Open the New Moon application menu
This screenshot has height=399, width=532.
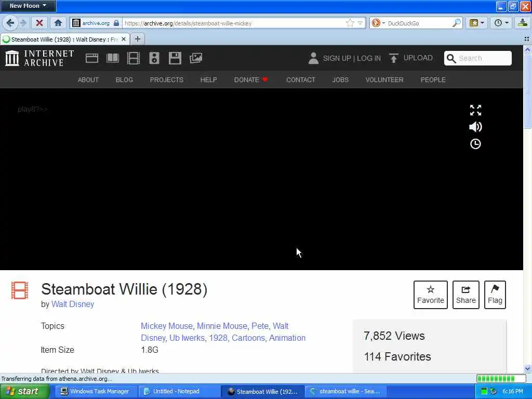tap(28, 6)
